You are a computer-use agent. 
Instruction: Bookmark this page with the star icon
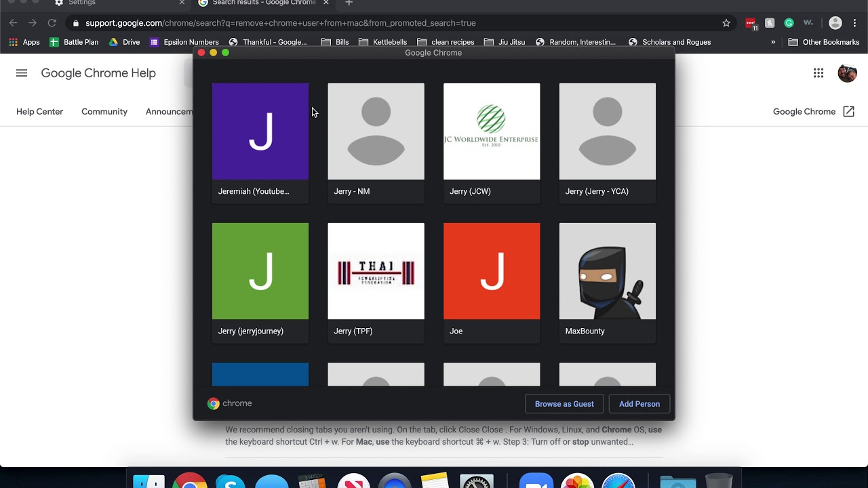point(726,23)
